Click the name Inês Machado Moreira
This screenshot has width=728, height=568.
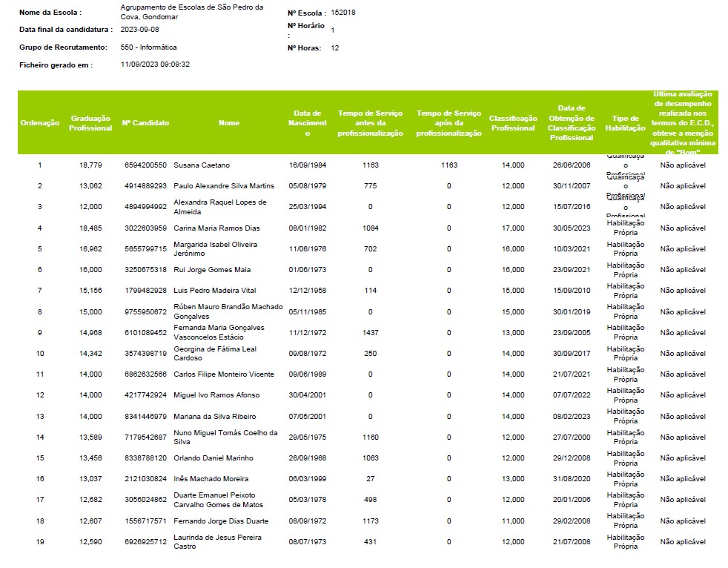(x=211, y=479)
